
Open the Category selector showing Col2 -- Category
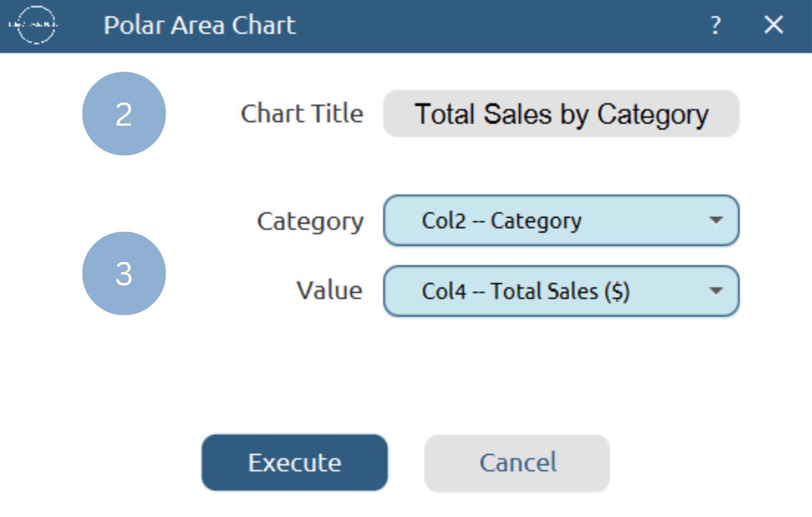tap(561, 221)
